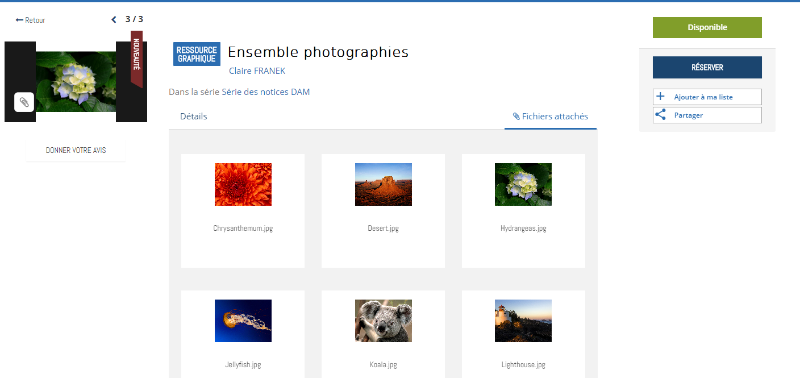This screenshot has width=800, height=378.
Task: Open the Hydrangeas thumbnail in attached files
Action: (x=523, y=185)
